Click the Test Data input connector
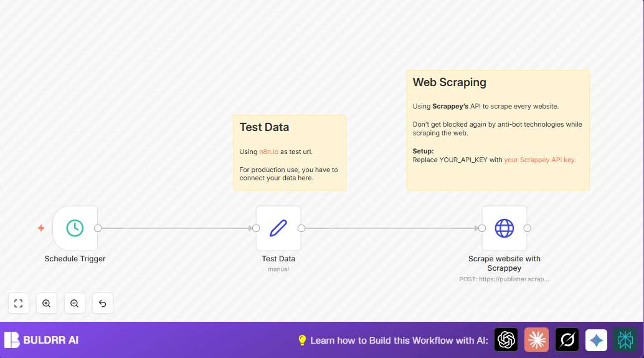This screenshot has width=644, height=358. click(256, 228)
